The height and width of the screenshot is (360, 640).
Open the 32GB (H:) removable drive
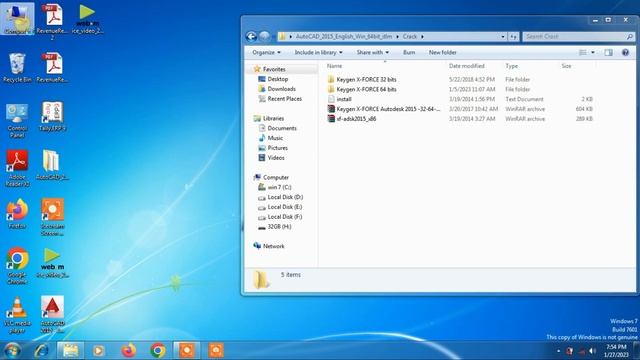pyautogui.click(x=279, y=227)
